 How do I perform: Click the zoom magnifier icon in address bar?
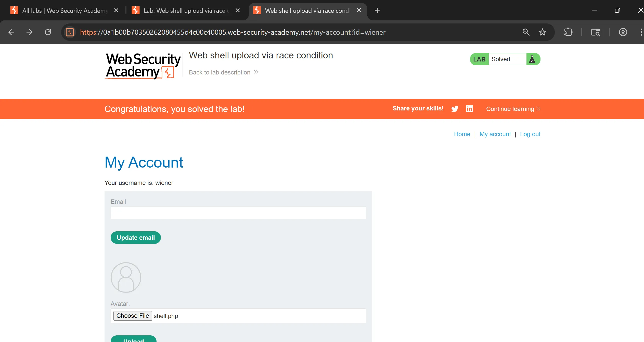point(526,32)
